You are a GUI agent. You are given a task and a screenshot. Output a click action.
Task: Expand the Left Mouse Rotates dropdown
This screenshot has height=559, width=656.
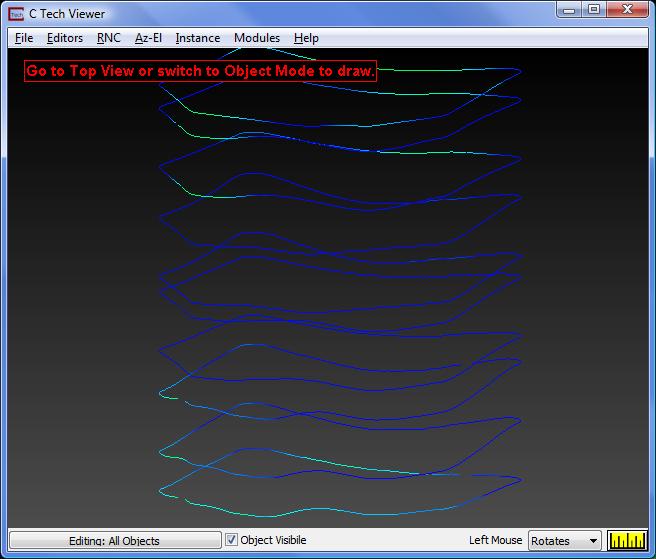click(x=564, y=541)
